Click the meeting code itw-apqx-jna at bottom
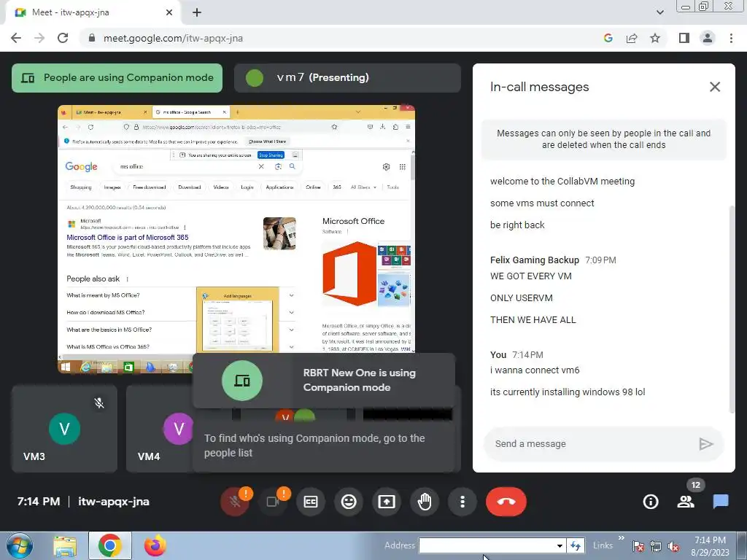 point(113,502)
